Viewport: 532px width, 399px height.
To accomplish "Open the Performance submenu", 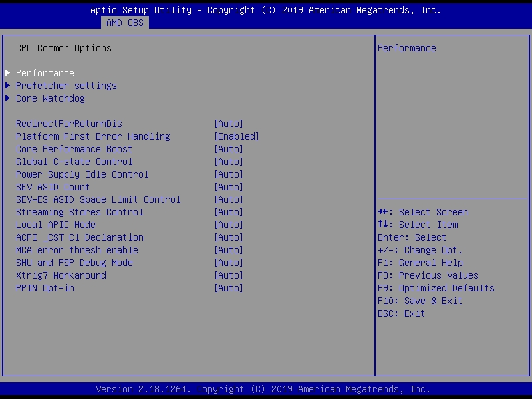I will (x=45, y=73).
